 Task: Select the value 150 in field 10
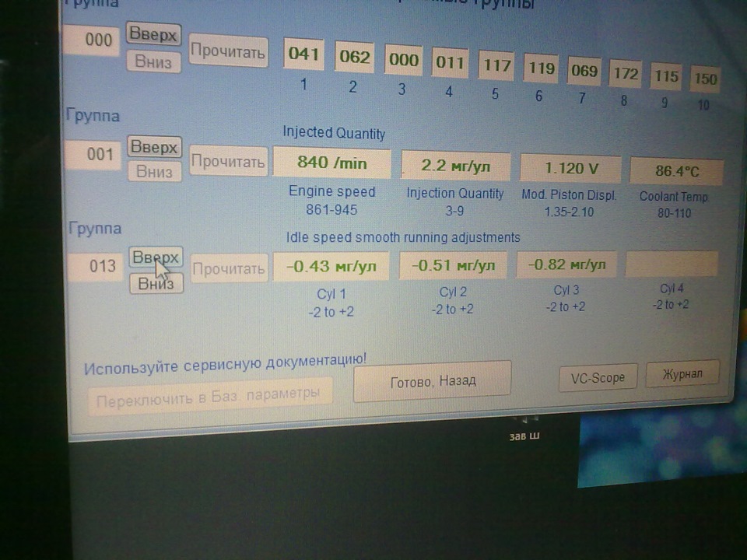coord(705,79)
